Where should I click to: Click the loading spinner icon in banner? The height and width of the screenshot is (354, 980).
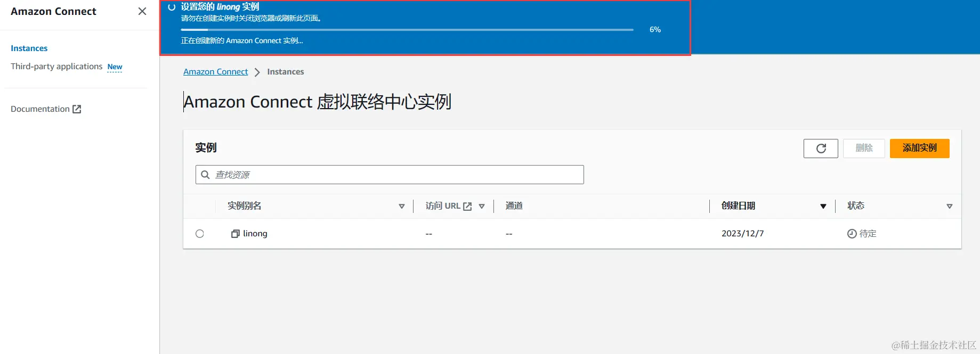172,7
